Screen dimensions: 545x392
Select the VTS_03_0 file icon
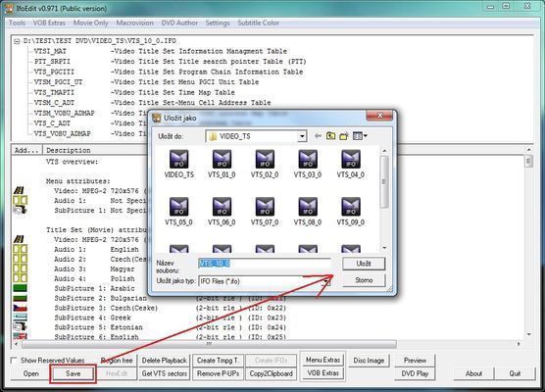pos(308,160)
